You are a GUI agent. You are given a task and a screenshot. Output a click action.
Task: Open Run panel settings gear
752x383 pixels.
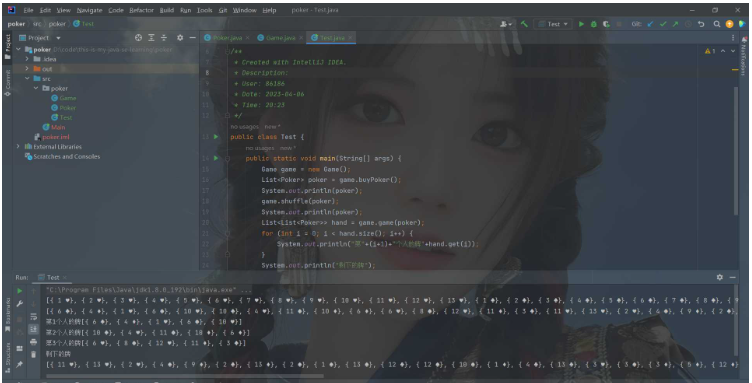point(719,277)
